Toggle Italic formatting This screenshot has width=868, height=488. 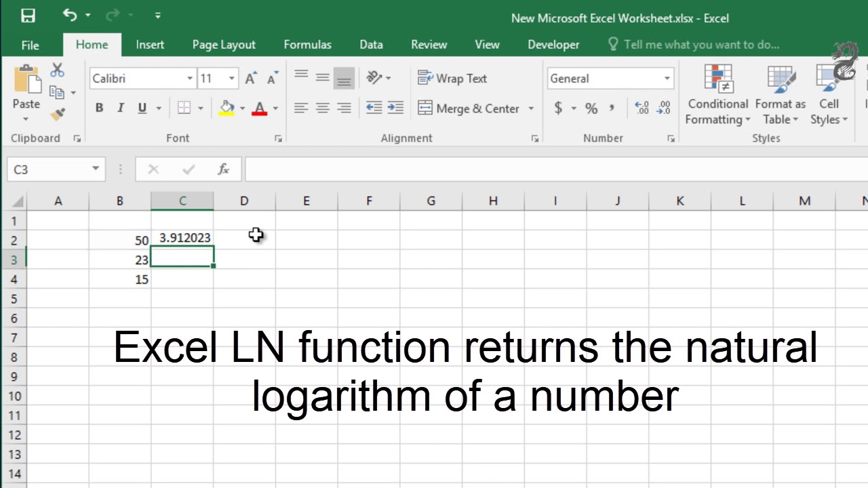[x=121, y=108]
